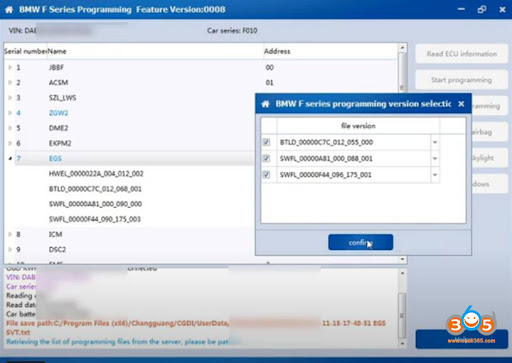
Task: Toggle checkbox for SWFL_00000A81_000_088_001
Action: 266,158
